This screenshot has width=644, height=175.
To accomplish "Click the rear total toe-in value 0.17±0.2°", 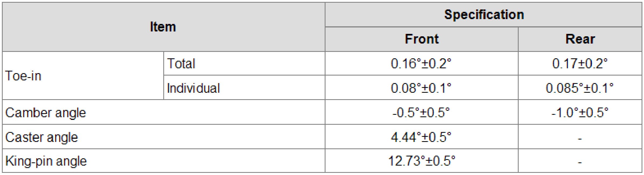I will click(x=580, y=64).
